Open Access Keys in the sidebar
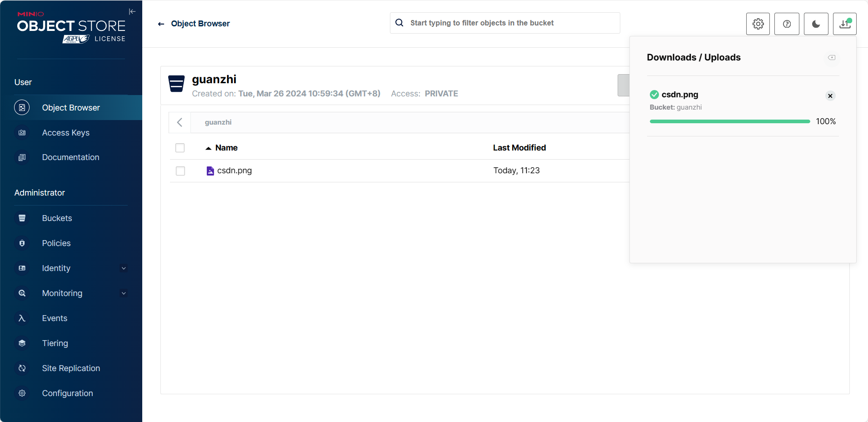Screen dimensions: 868x422 pos(66,133)
